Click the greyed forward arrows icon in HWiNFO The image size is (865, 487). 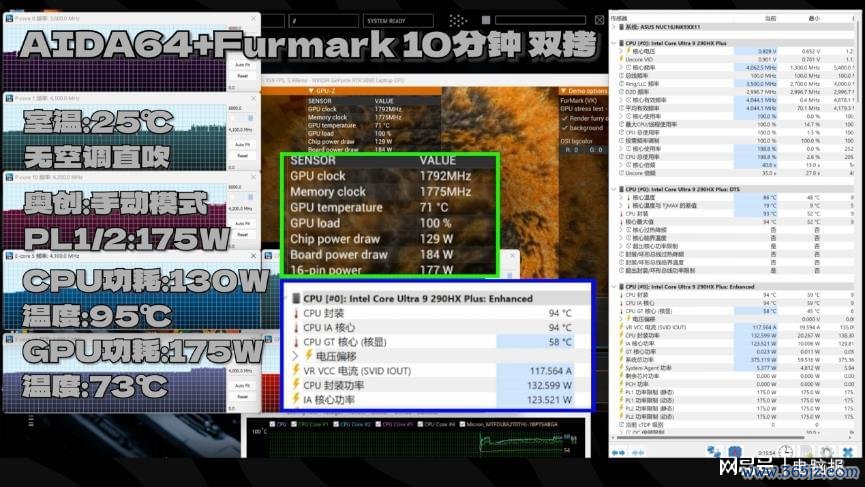click(638, 453)
